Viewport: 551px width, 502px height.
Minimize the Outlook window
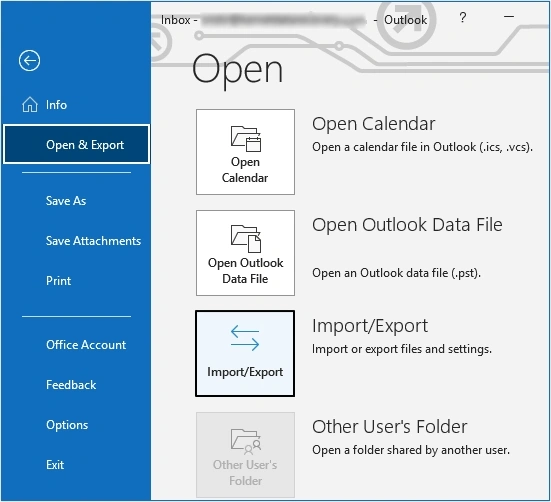coord(509,17)
